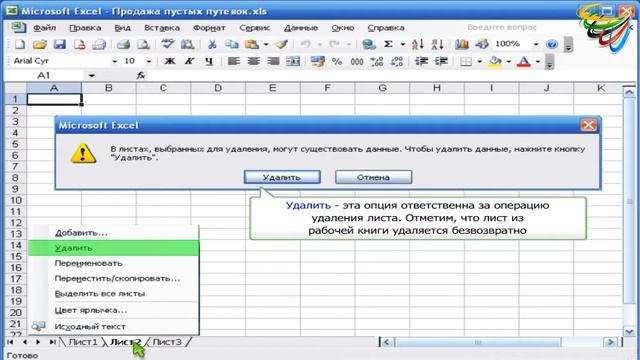The height and width of the screenshot is (360, 640).
Task: Click the AutoSum sigma icon
Action: point(388,44)
